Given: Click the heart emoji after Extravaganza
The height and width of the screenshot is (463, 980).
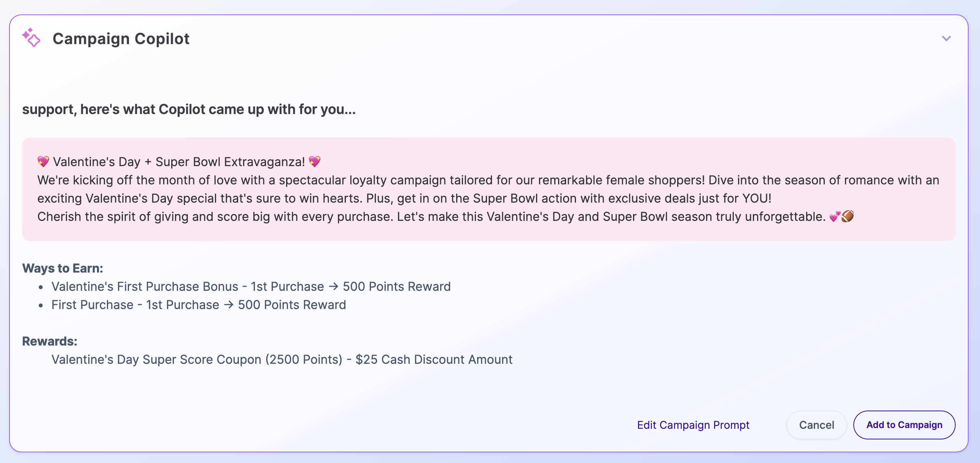Looking at the screenshot, I should pos(315,162).
